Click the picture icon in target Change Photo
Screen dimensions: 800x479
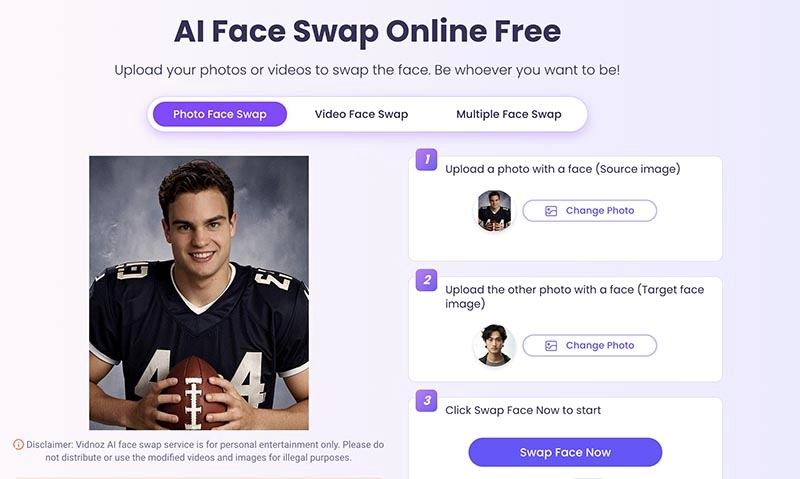551,346
